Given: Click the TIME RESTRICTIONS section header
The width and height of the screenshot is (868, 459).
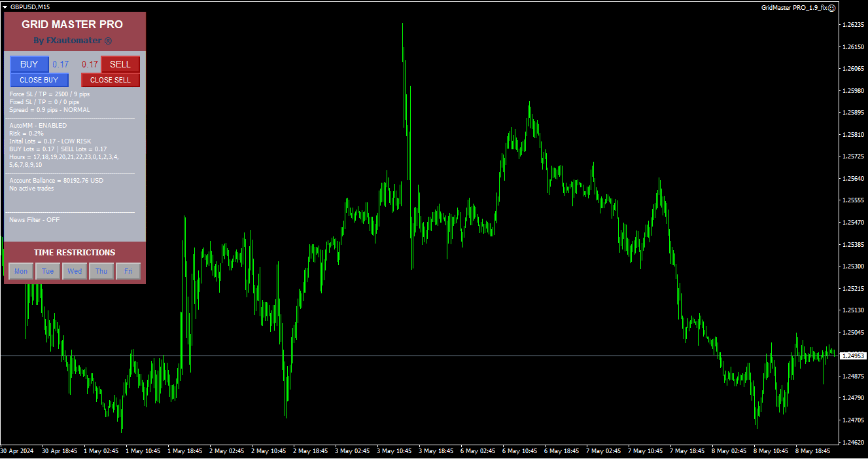Looking at the screenshot, I should pos(74,252).
